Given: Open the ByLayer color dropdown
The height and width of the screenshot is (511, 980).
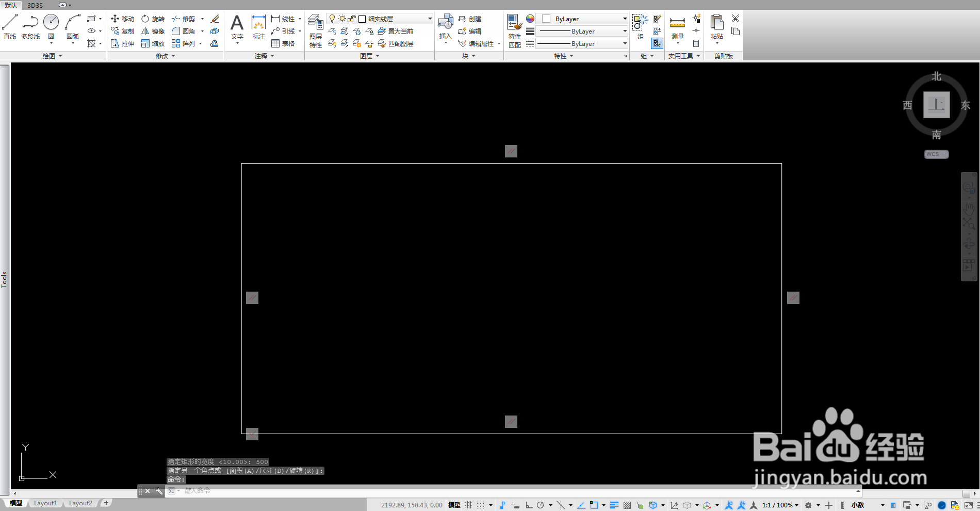Looking at the screenshot, I should (x=582, y=19).
